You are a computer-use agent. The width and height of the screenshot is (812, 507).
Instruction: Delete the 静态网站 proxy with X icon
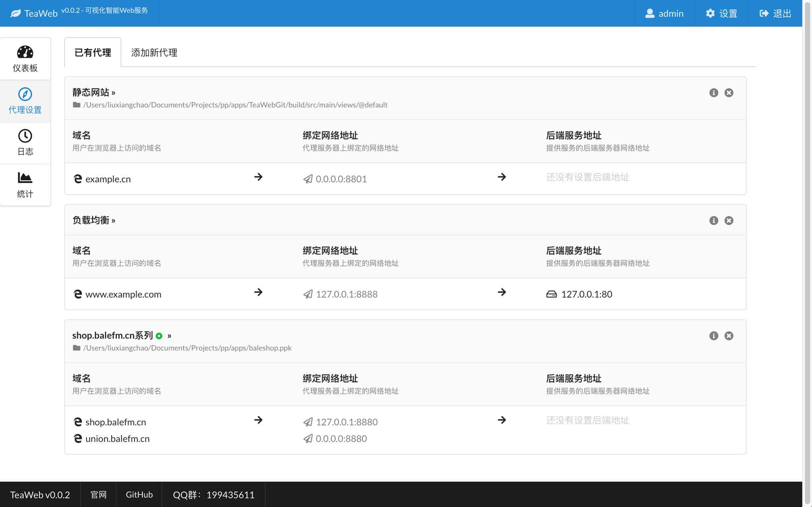coord(729,93)
